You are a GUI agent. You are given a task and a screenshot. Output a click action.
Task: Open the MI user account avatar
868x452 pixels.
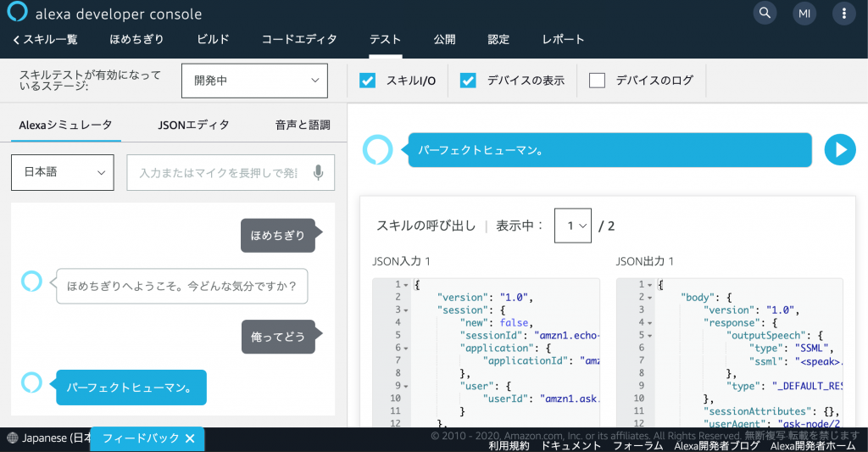tap(804, 14)
